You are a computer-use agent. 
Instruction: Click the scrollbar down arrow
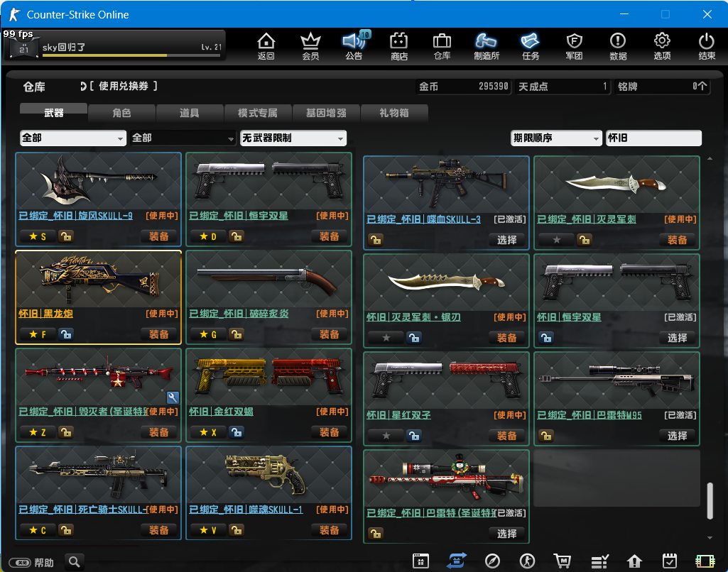coord(710,538)
